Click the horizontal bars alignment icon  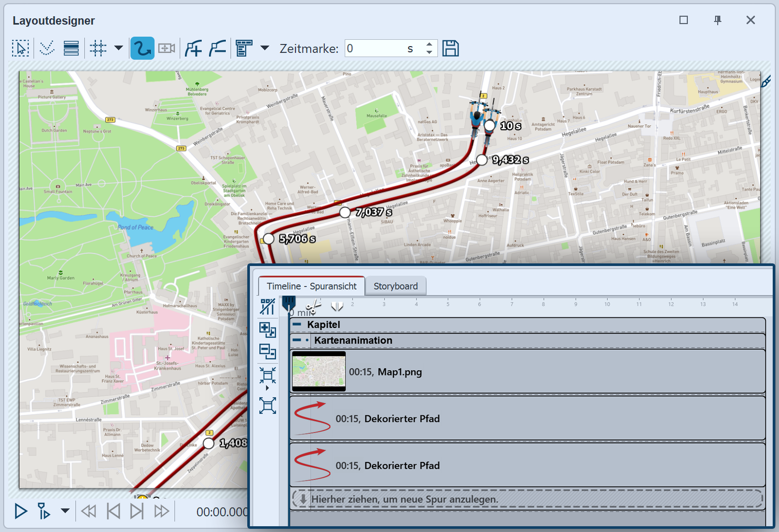(71, 48)
